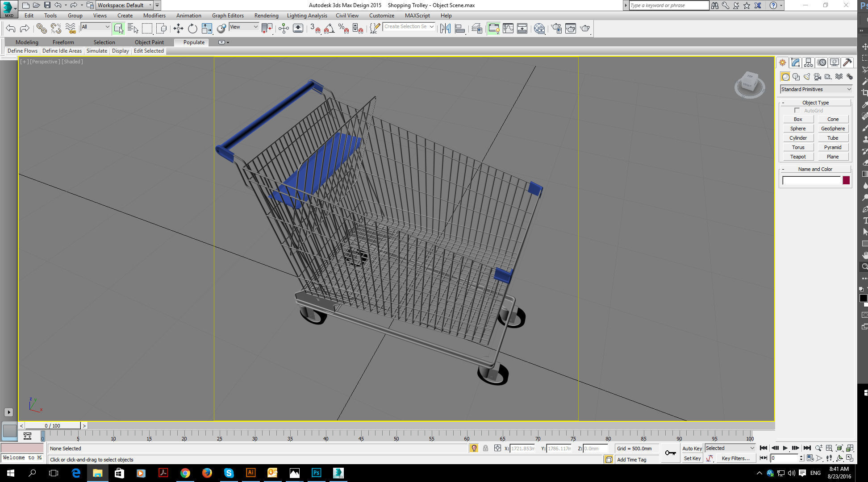The image size is (868, 482).
Task: Open the reference coordinate View dropdown
Action: 244,27
